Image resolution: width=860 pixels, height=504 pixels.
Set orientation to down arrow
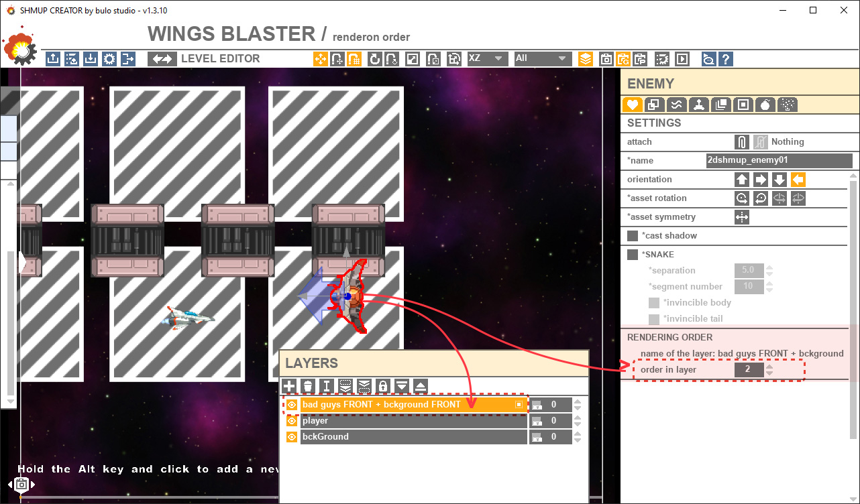coord(779,180)
